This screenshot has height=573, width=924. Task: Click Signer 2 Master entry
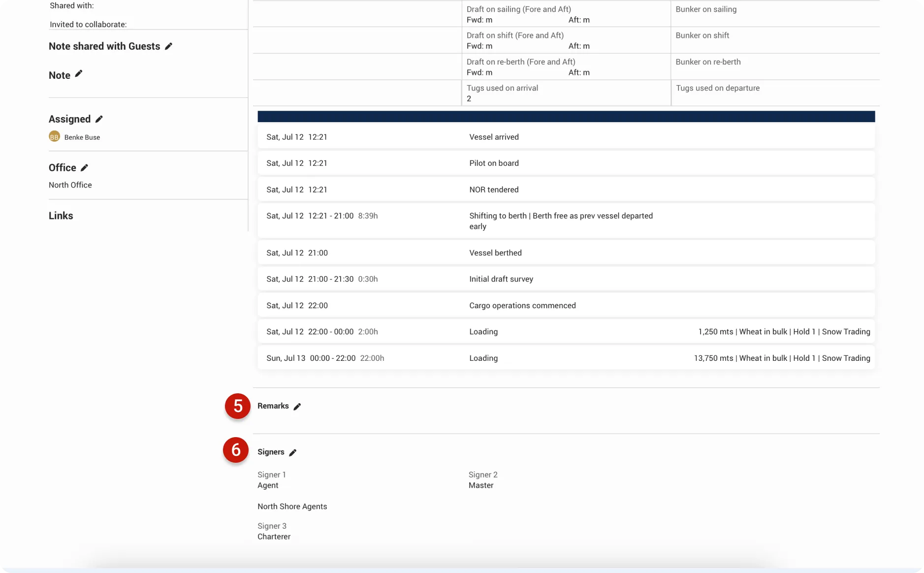point(483,480)
